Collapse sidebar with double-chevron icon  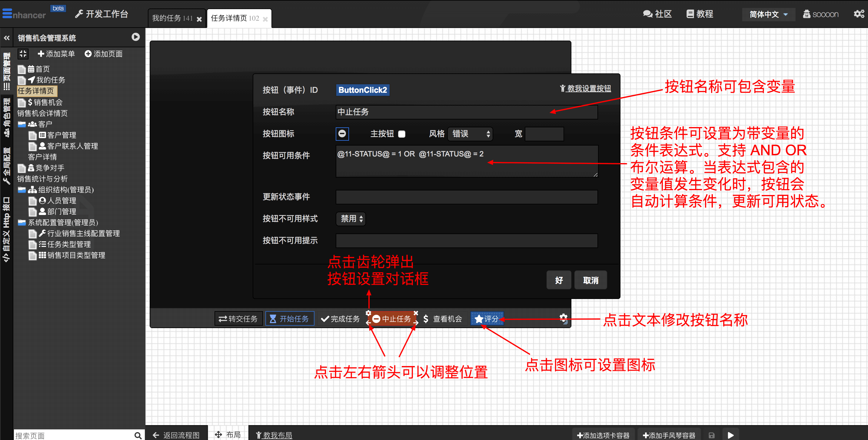coord(7,38)
